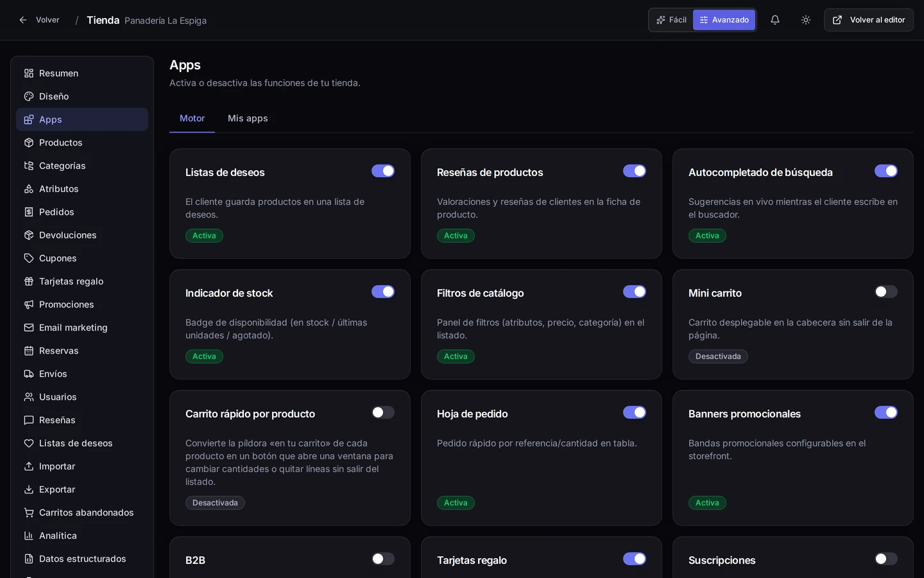Switch to Fácil mode

coord(671,20)
